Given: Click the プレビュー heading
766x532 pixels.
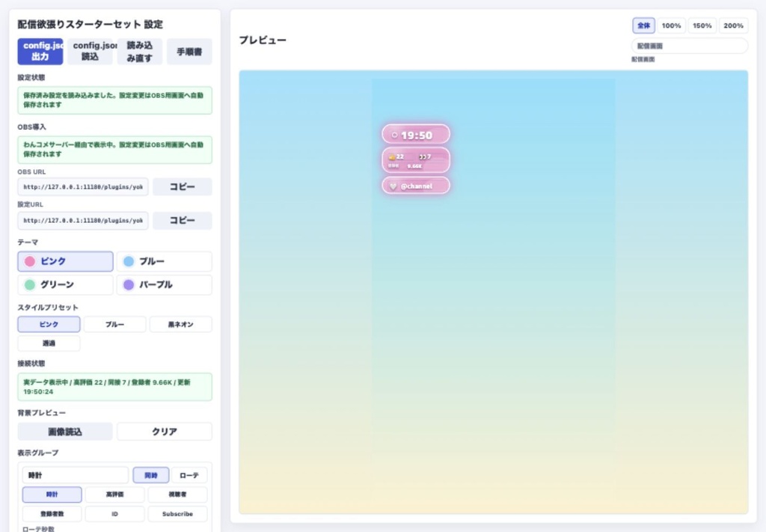Looking at the screenshot, I should (x=263, y=40).
